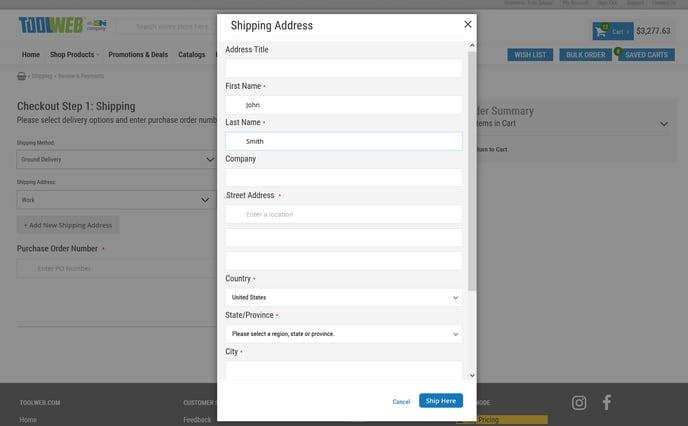Open the saved Shipping Address dropdown

click(x=116, y=200)
